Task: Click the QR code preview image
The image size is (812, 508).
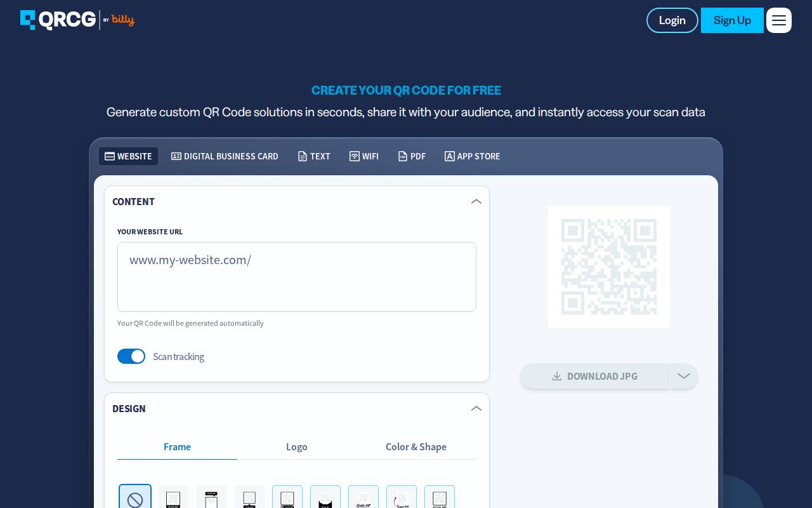Action: click(609, 267)
